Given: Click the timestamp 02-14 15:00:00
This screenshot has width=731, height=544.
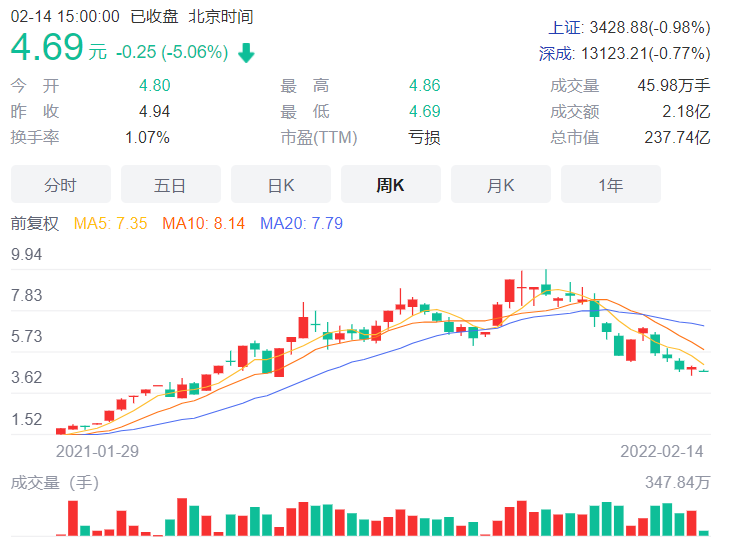Looking at the screenshot, I should [65, 17].
